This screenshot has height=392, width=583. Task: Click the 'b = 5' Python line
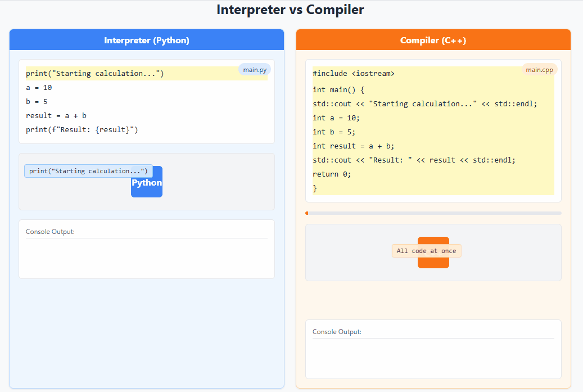tap(147, 102)
